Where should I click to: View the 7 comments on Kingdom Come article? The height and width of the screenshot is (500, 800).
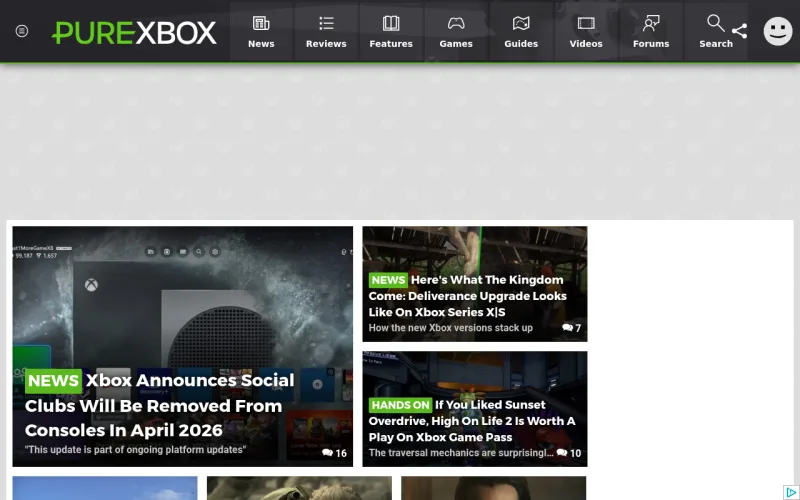(x=571, y=328)
